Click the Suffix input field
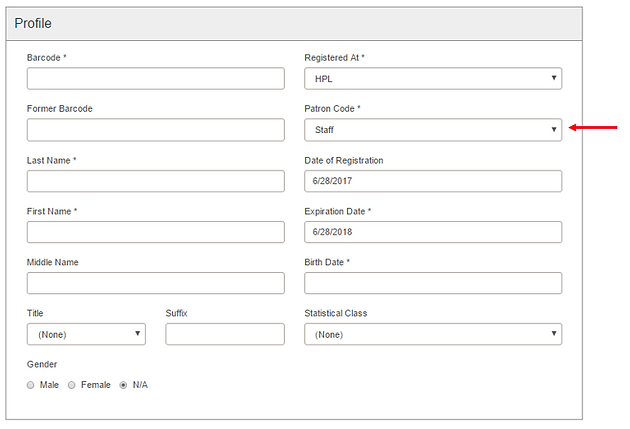630x429 pixels. (225, 334)
